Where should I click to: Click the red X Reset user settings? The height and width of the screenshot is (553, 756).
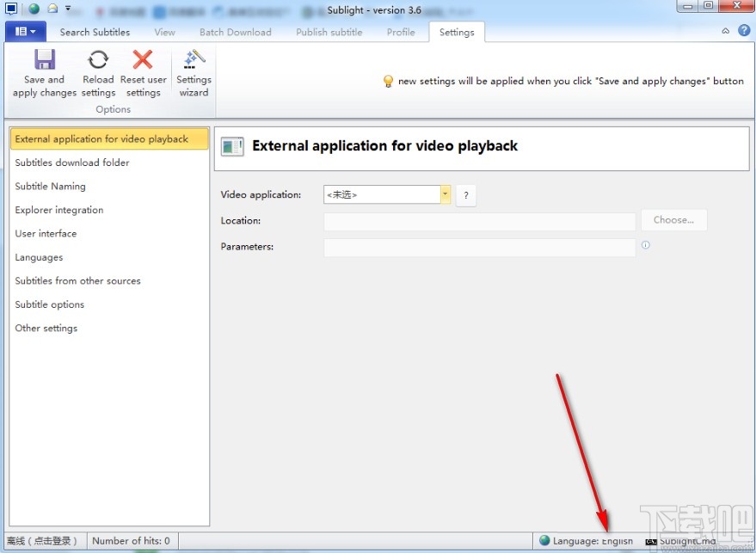pyautogui.click(x=143, y=60)
